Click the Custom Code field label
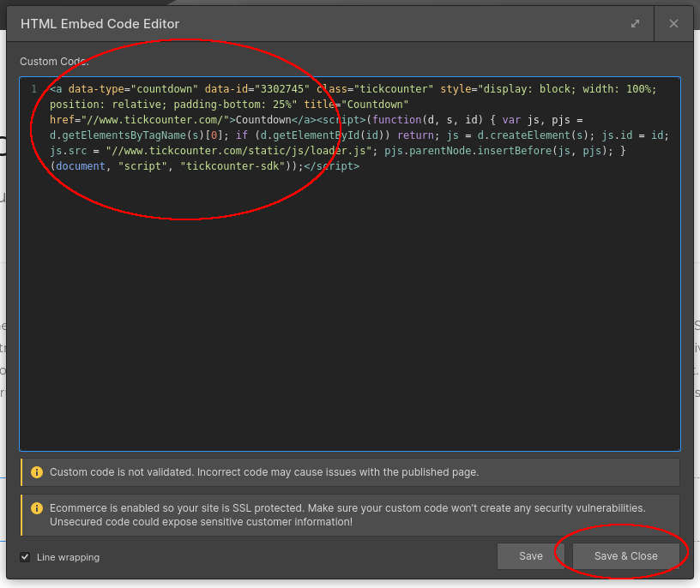Viewport: 700px width, 588px height. click(x=54, y=62)
